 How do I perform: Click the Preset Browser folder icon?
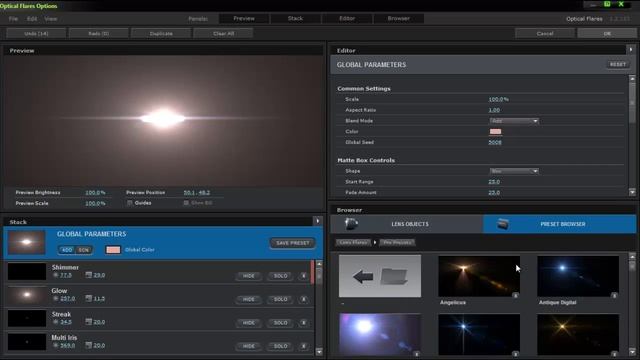[503, 224]
